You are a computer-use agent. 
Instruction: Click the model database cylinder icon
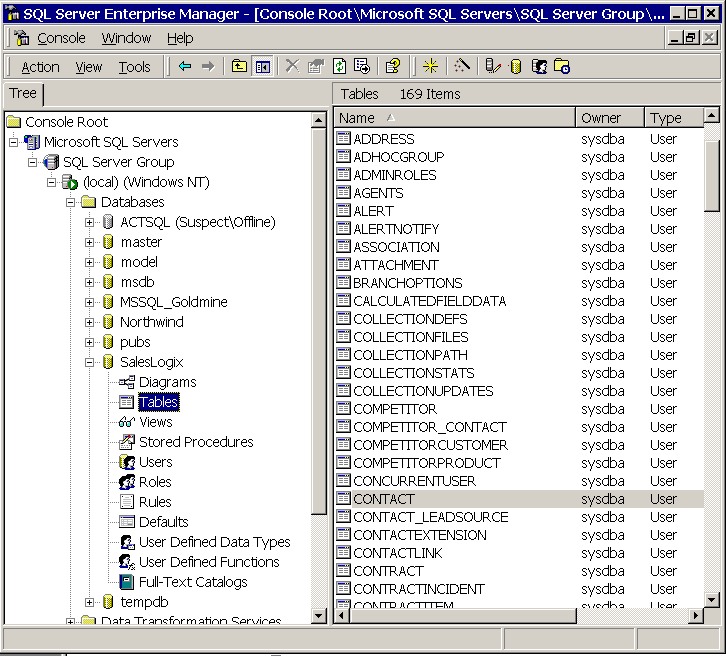[108, 262]
